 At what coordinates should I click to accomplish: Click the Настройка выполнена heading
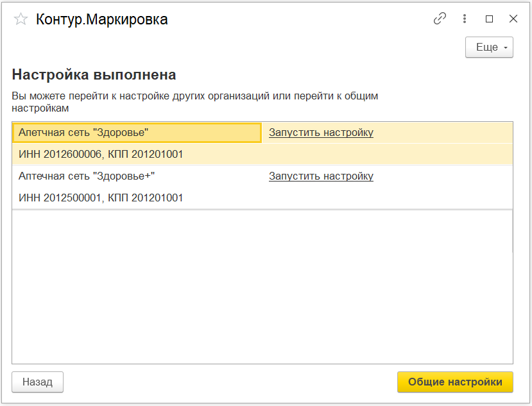[94, 74]
